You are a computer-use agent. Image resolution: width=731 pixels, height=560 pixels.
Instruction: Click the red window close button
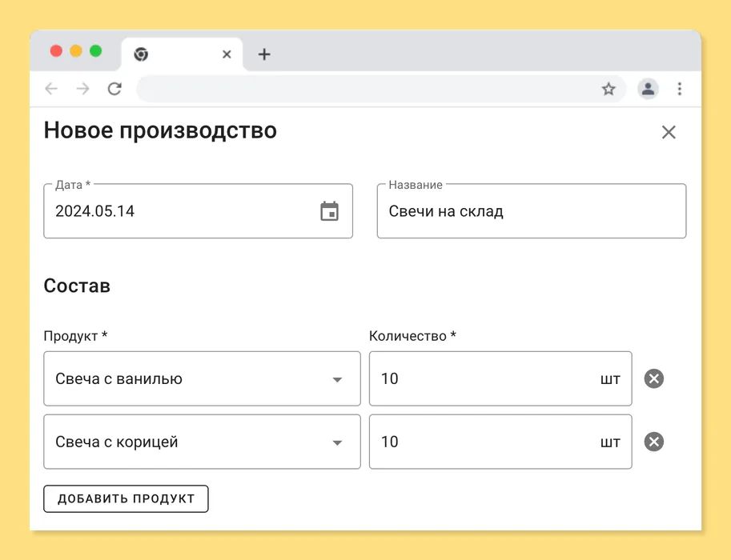click(x=56, y=50)
